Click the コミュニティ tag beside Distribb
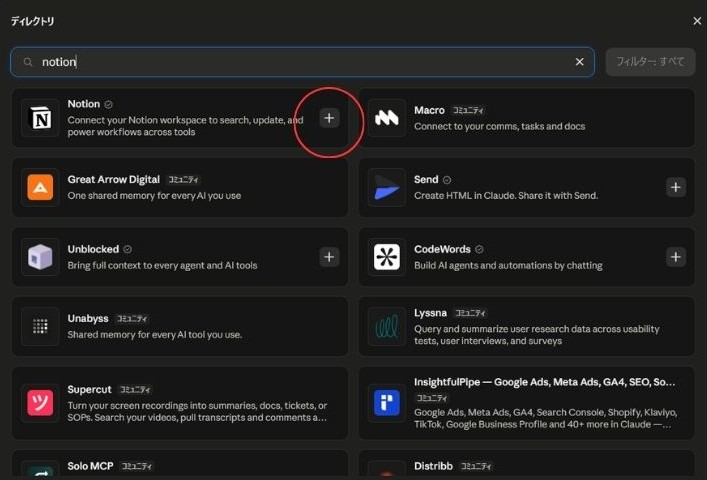 click(476, 466)
